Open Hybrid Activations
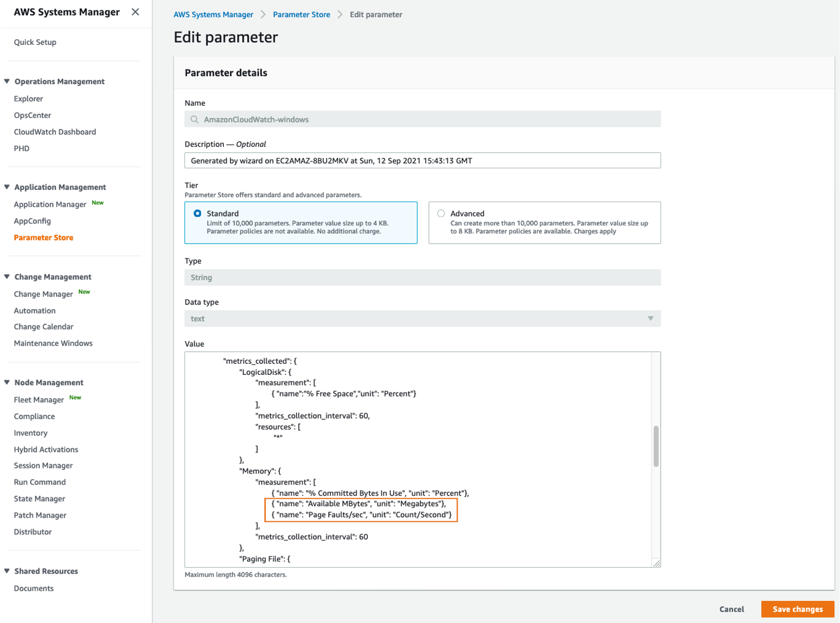 click(46, 450)
